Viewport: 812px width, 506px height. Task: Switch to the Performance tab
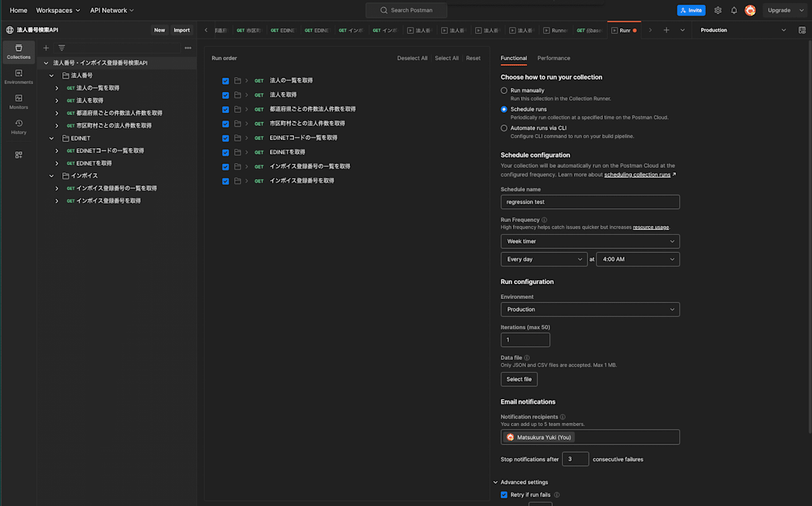(x=554, y=58)
